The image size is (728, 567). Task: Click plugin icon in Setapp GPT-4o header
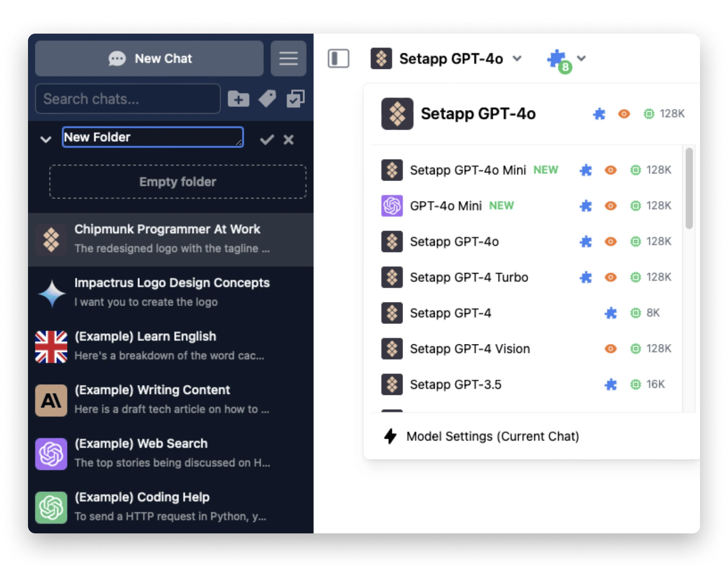[x=599, y=113]
